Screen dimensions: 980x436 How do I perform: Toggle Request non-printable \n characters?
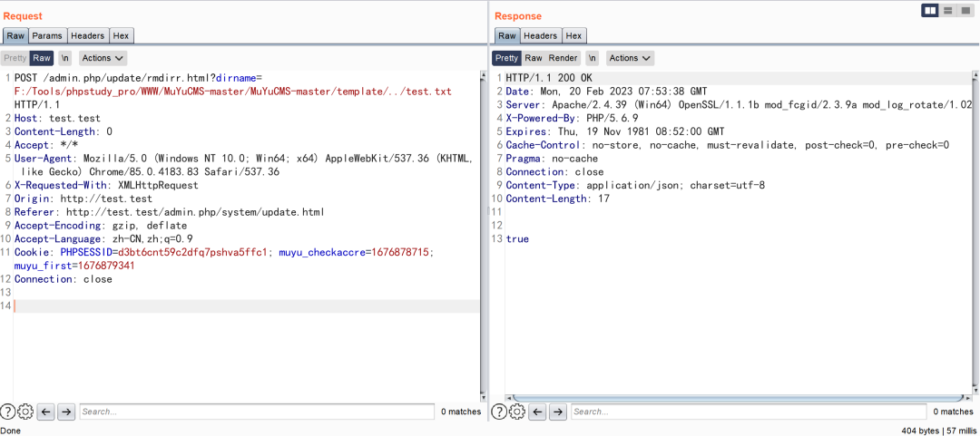65,58
